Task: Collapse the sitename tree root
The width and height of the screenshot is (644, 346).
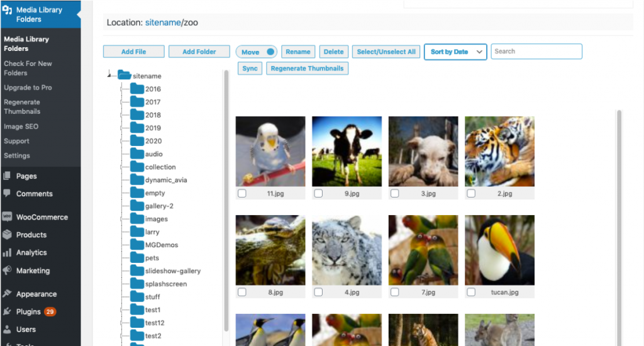Action: point(109,74)
